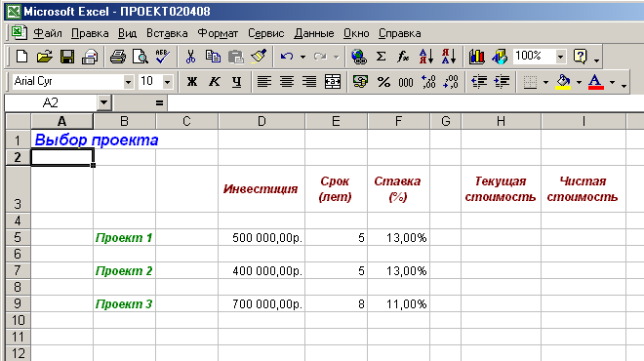
Task: Decrease indent icon
Action: 479,82
